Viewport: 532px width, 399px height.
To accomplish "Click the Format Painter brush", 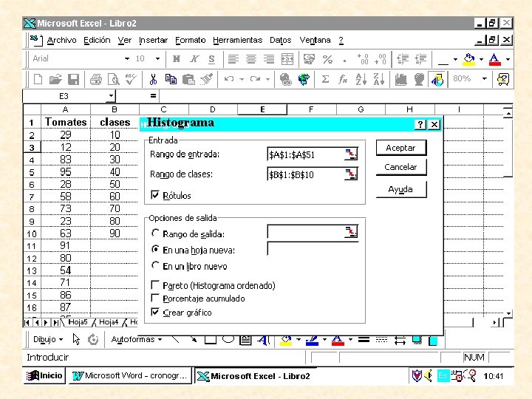I will tap(206, 79).
